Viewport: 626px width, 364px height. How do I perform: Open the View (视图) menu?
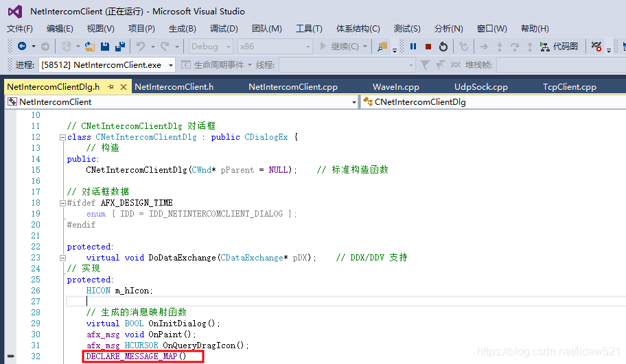[101, 29]
